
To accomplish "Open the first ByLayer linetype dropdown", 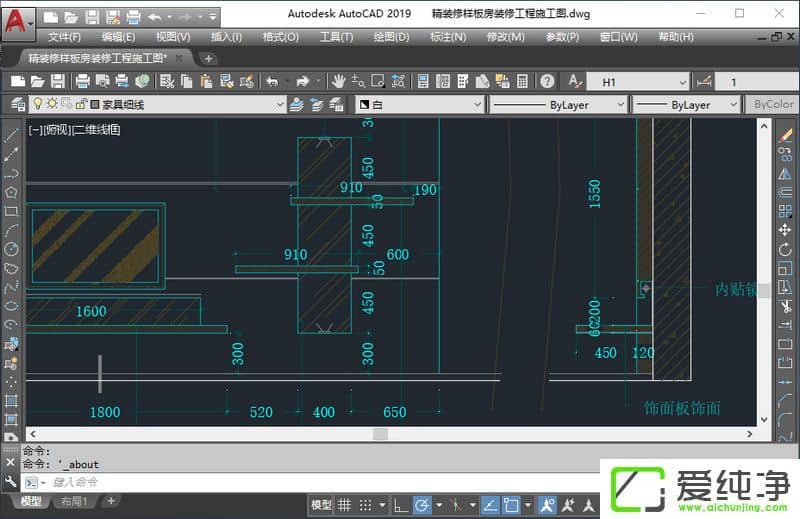I will pos(557,105).
